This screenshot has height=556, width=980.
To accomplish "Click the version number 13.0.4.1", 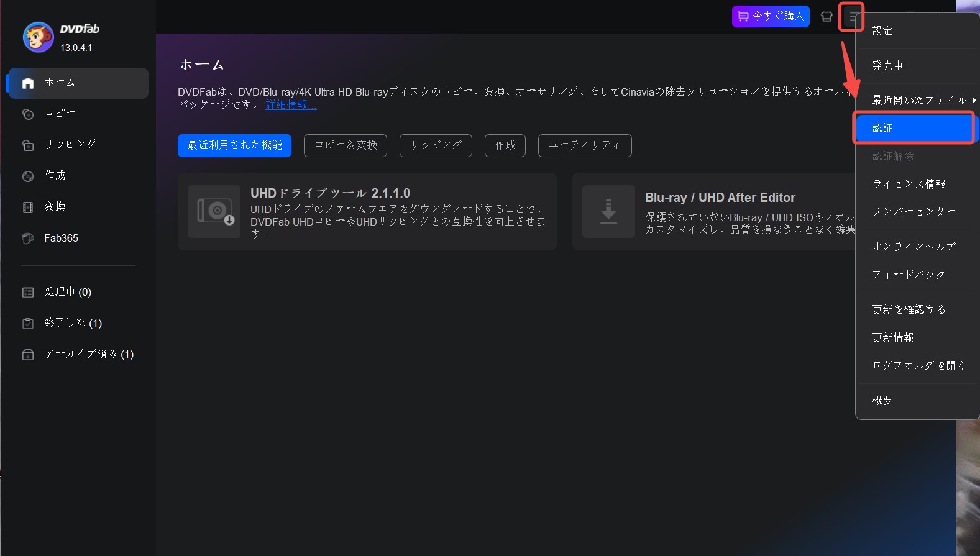I will tap(76, 48).
